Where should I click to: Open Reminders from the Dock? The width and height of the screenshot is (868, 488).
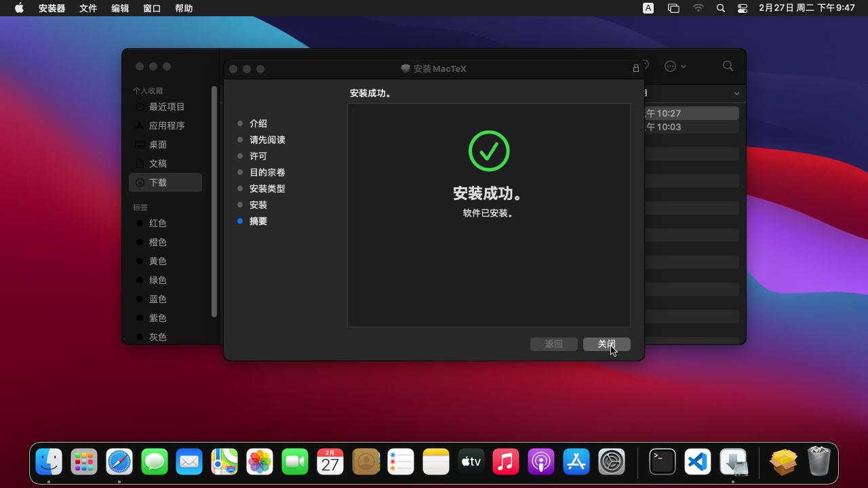pyautogui.click(x=401, y=462)
